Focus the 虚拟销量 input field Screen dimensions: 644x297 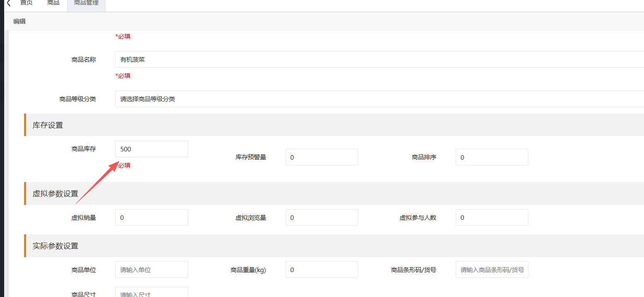[151, 217]
